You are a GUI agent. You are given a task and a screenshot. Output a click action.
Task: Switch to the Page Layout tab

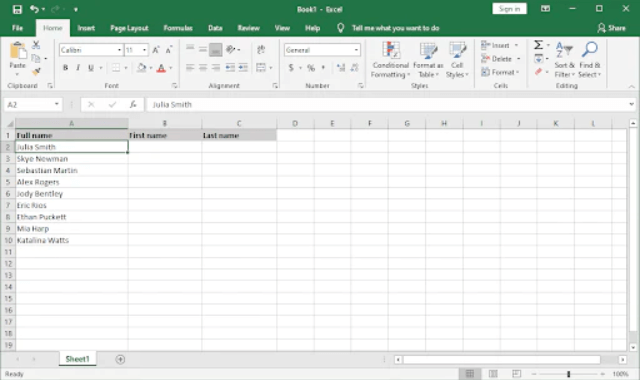[x=129, y=28]
